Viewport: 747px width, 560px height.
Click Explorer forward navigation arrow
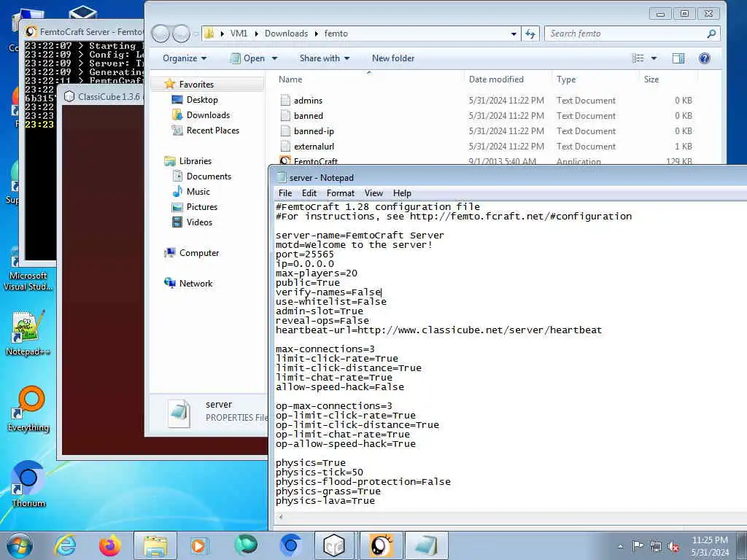(181, 34)
